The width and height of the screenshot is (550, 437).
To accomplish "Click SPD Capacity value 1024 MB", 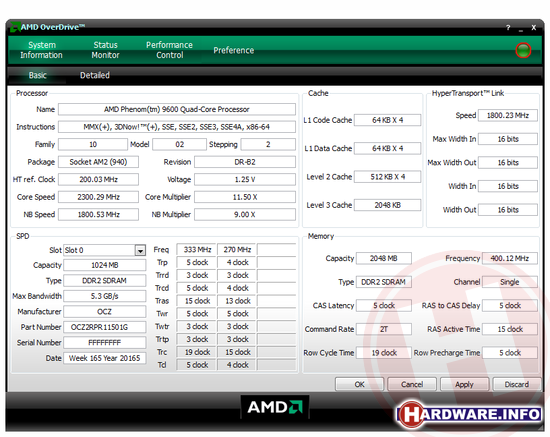I will click(x=105, y=265).
